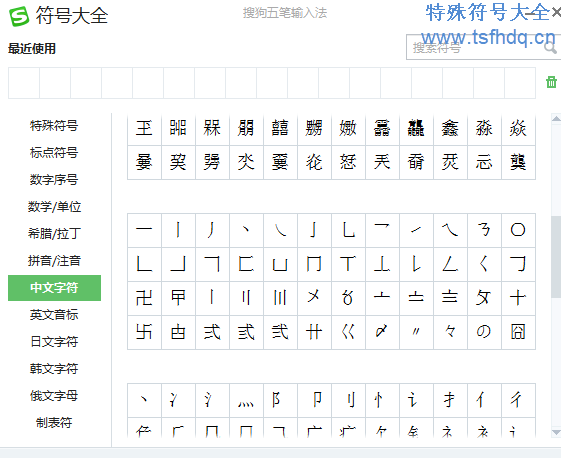Insert the 卍 symbol

[144, 298]
